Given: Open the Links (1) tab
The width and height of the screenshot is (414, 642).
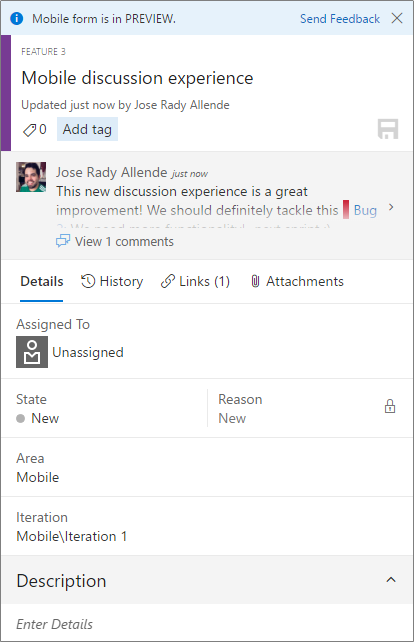Looking at the screenshot, I should click(195, 281).
